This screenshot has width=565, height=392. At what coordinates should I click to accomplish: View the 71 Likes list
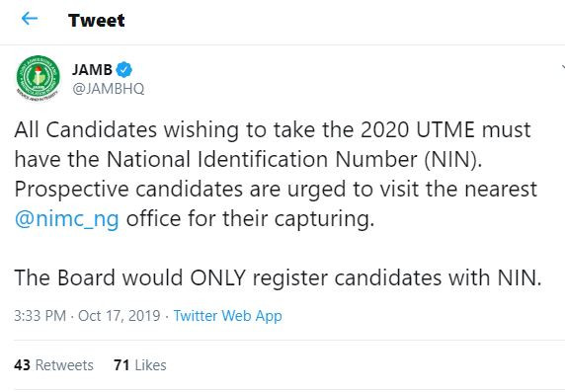[x=140, y=365]
